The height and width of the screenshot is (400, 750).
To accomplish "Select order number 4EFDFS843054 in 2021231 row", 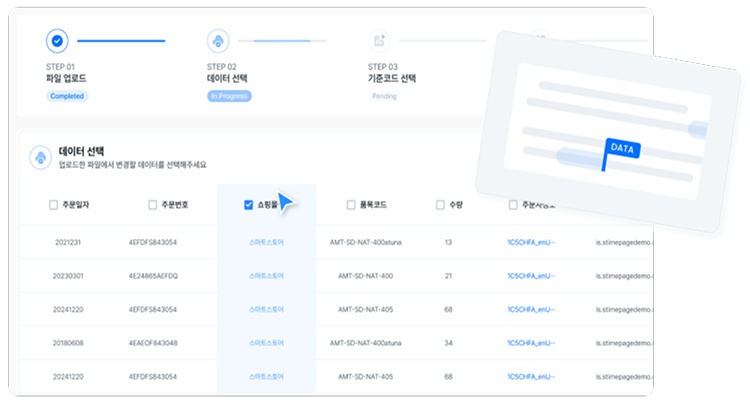I will [x=153, y=243].
